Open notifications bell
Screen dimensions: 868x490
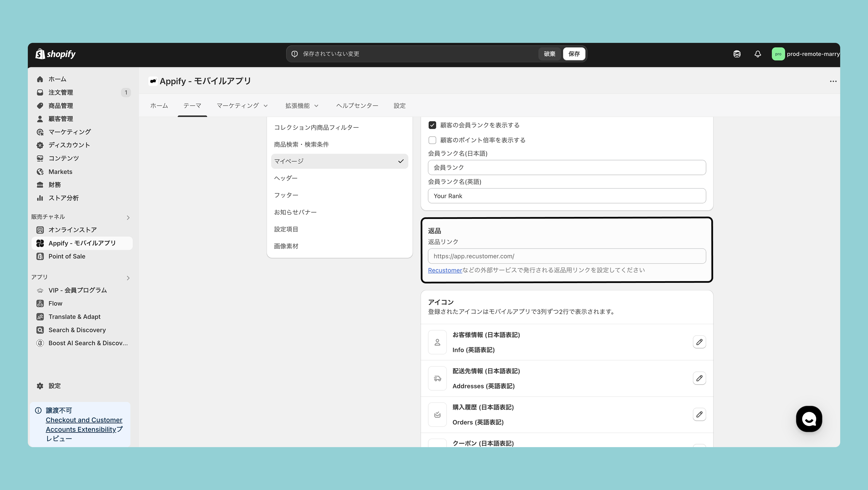point(758,54)
